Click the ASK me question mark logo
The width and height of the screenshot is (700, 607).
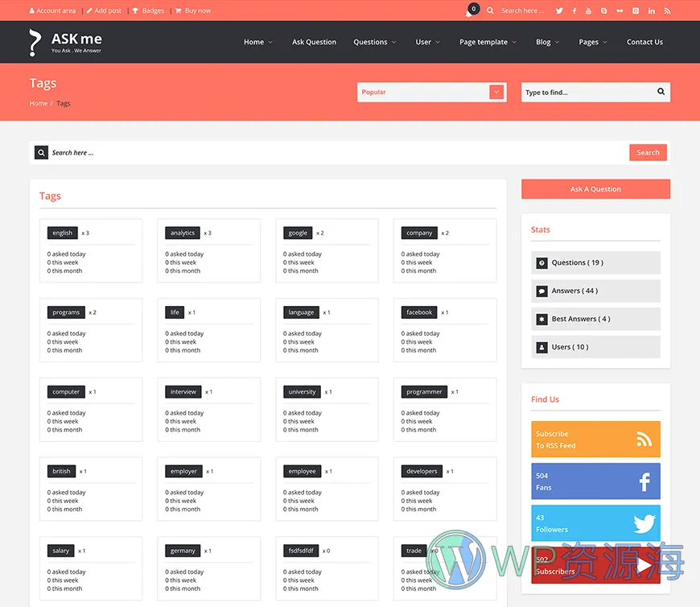(x=35, y=42)
